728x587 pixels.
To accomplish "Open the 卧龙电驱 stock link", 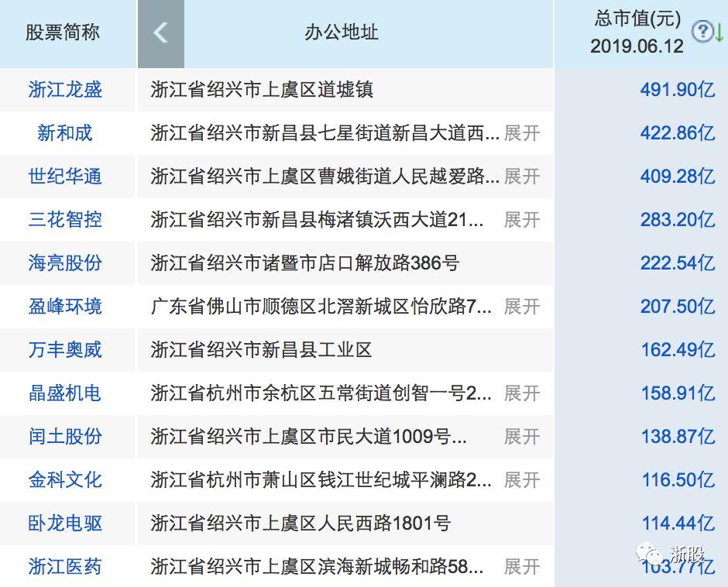I will click(x=65, y=523).
